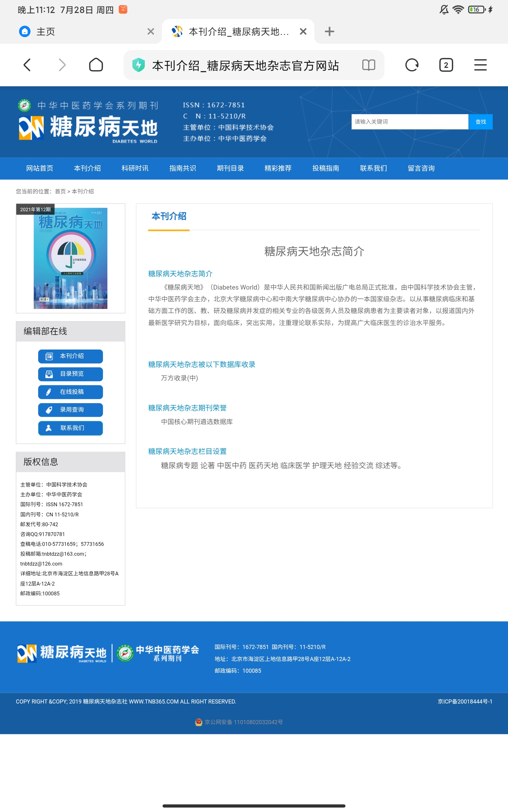This screenshot has height=812, width=508.
Task: Open 联系我们 in the navigation bar
Action: tap(374, 168)
